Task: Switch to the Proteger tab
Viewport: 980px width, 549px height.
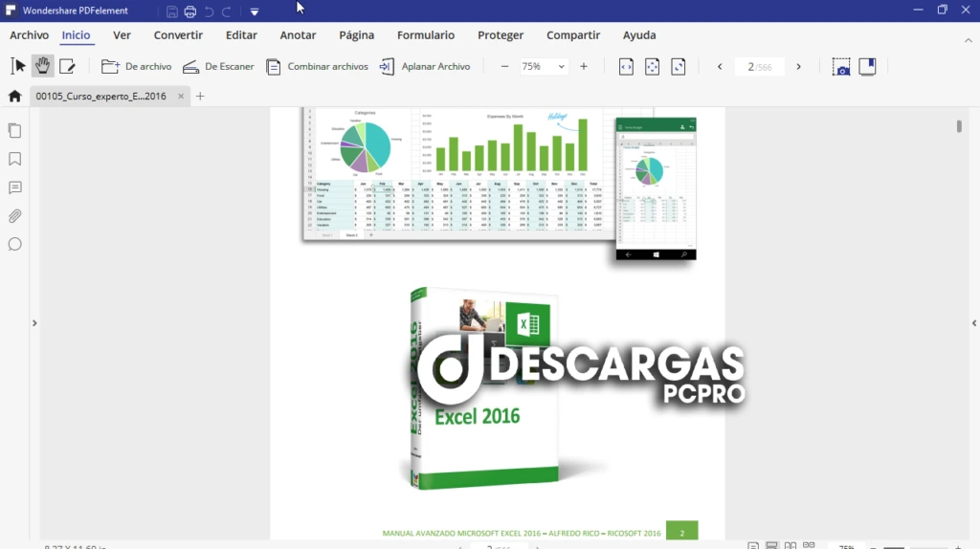Action: point(501,35)
